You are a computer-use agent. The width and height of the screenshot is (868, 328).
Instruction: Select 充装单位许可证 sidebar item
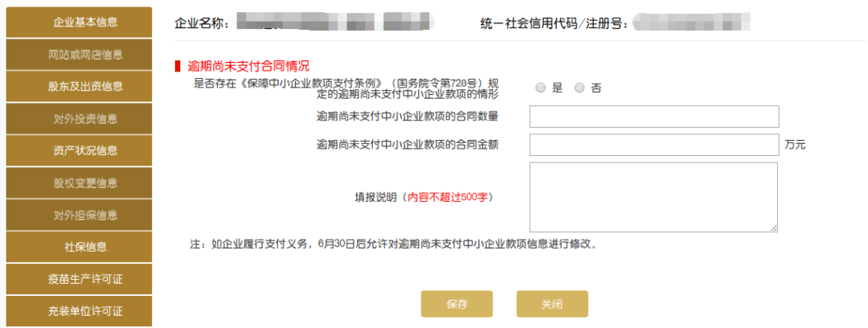coord(79,311)
